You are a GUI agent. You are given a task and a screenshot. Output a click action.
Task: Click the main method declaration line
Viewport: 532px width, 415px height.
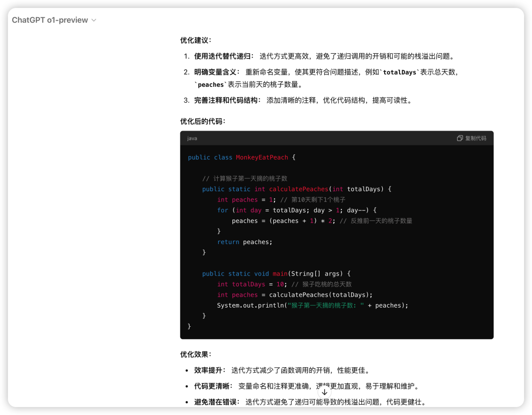[x=276, y=274]
